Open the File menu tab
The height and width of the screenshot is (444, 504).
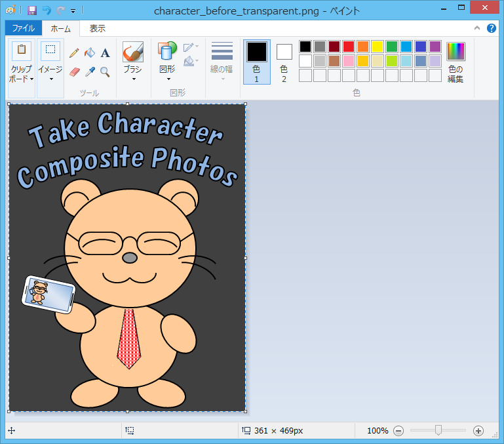(x=24, y=28)
